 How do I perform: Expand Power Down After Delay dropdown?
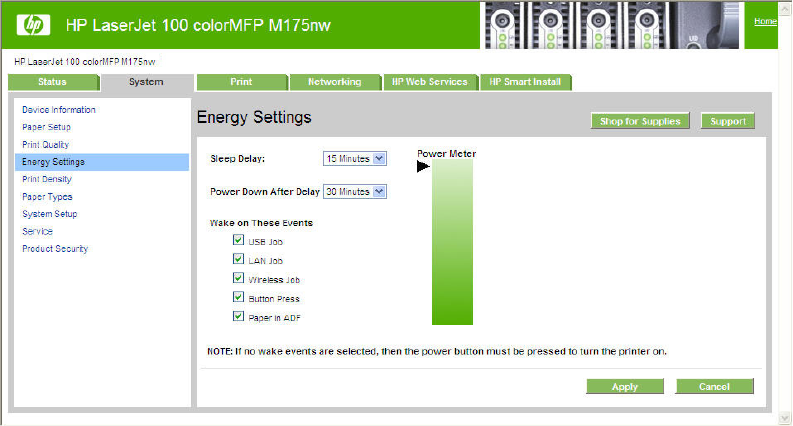click(355, 192)
